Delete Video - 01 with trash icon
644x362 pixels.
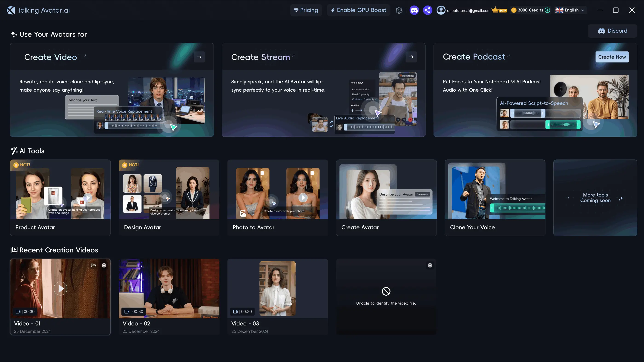point(104,265)
